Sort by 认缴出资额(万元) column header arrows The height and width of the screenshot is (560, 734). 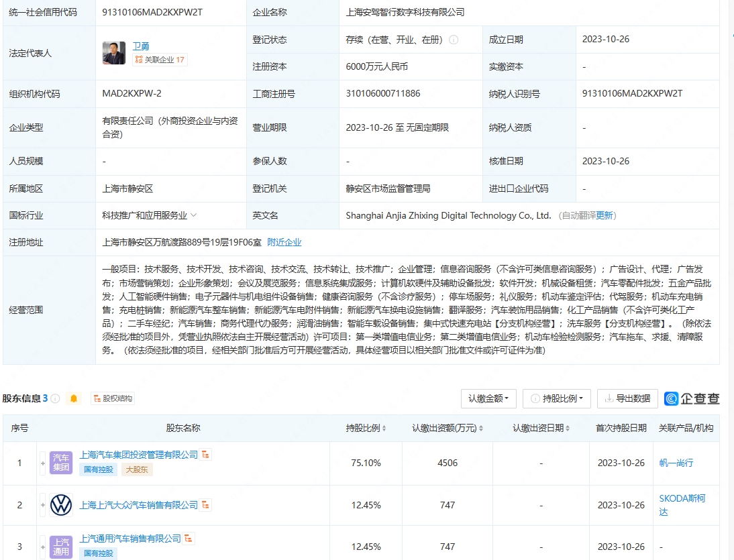pyautogui.click(x=481, y=428)
